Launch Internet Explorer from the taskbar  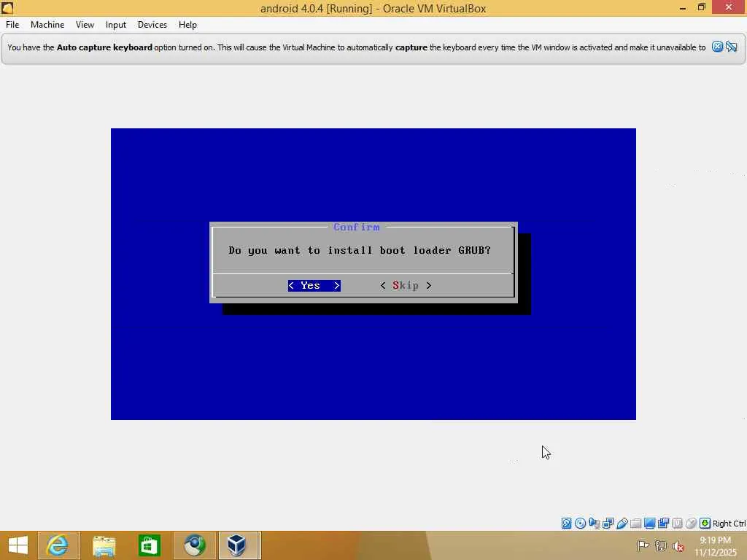coord(58,545)
